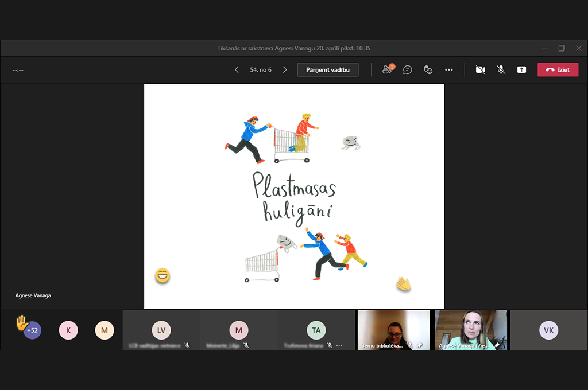Screen dimensions: 588x390
Task: Click the Pārņemt vadību button
Action: click(328, 69)
